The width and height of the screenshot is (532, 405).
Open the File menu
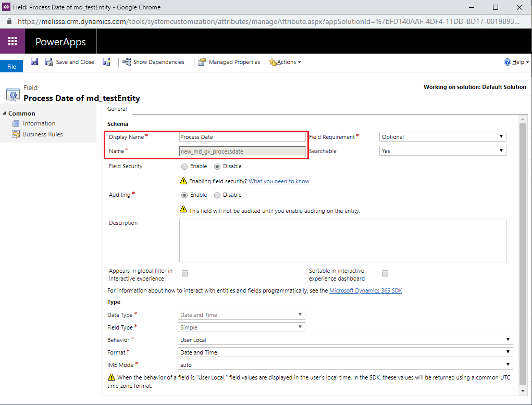click(11, 67)
